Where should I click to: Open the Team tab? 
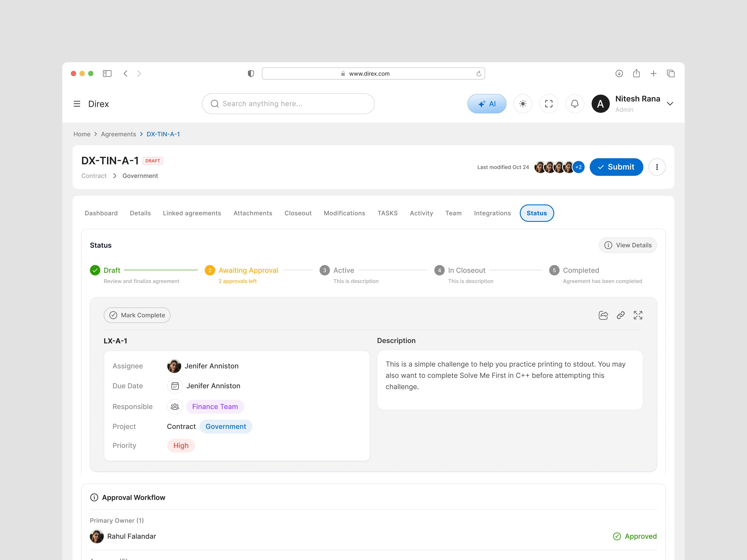(x=453, y=213)
